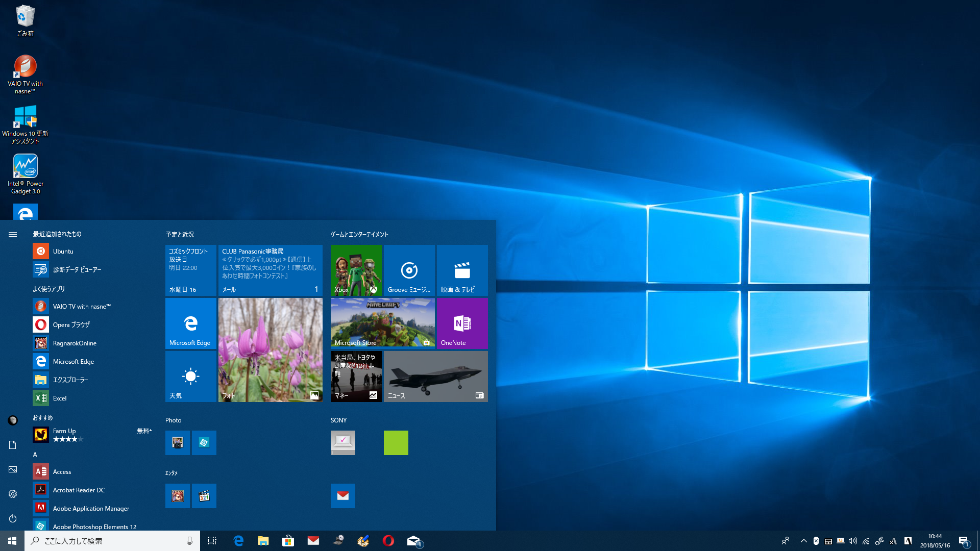Open the ニュース tile with jet image
The image size is (980, 551).
coord(436,377)
